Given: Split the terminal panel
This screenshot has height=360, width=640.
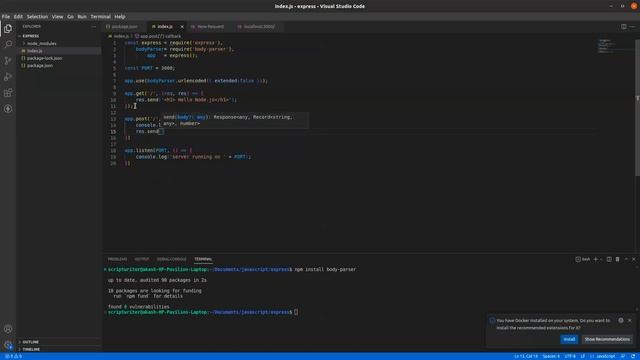Looking at the screenshot, I should pos(609,259).
